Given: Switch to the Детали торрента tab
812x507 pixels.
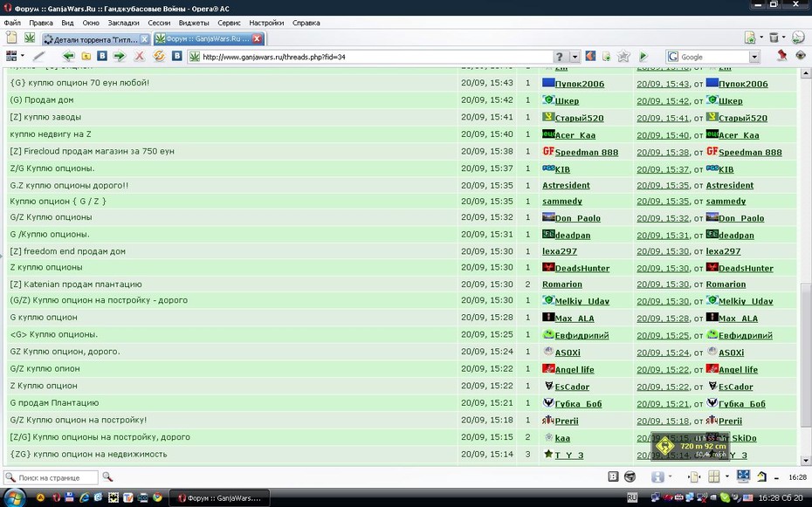Looking at the screenshot, I should pyautogui.click(x=96, y=38).
